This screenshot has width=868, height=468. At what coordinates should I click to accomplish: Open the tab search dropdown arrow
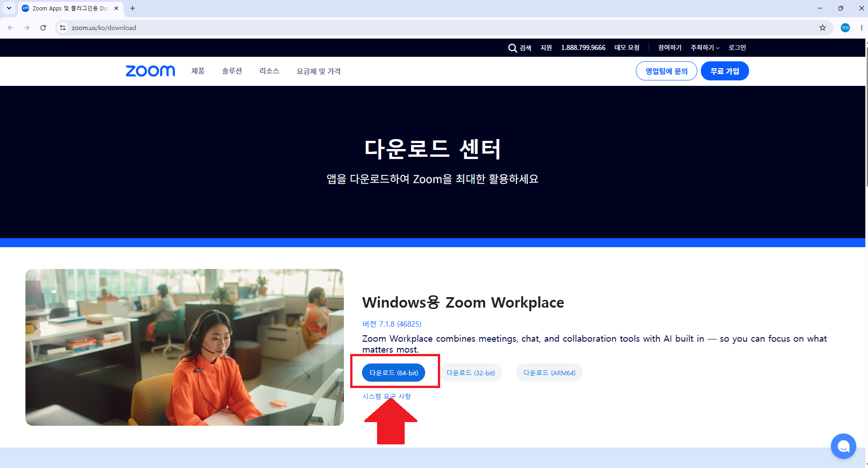[x=9, y=8]
